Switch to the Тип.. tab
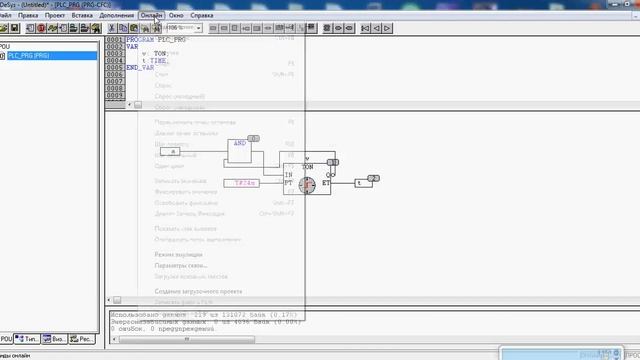This screenshot has height=360, width=640. [27, 339]
